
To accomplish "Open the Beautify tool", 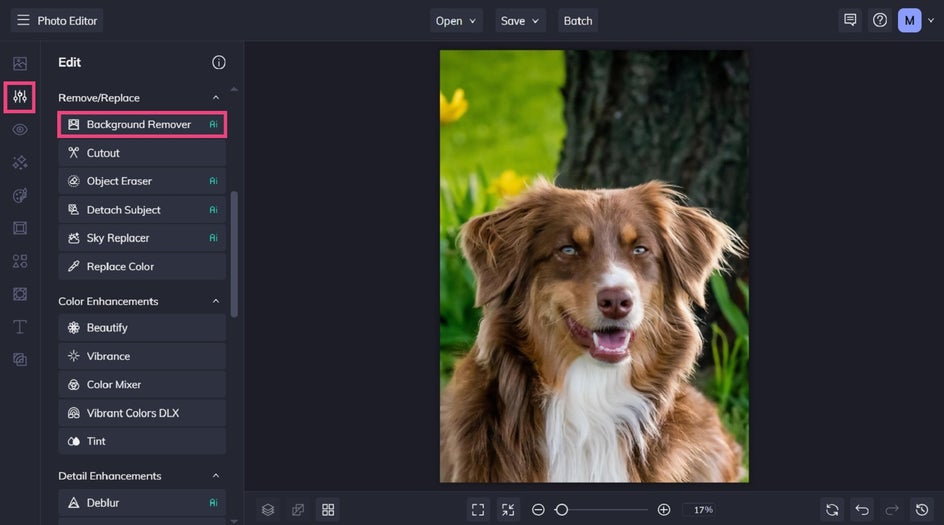I will [x=142, y=328].
